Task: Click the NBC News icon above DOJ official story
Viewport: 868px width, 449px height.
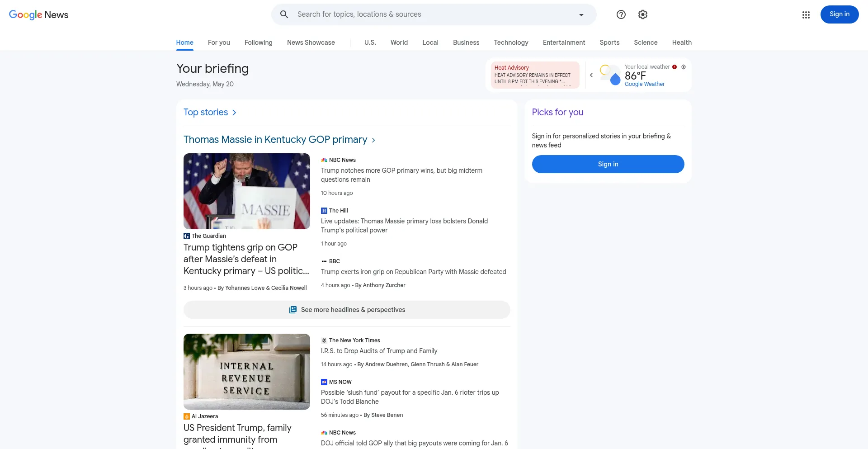Action: (324, 433)
